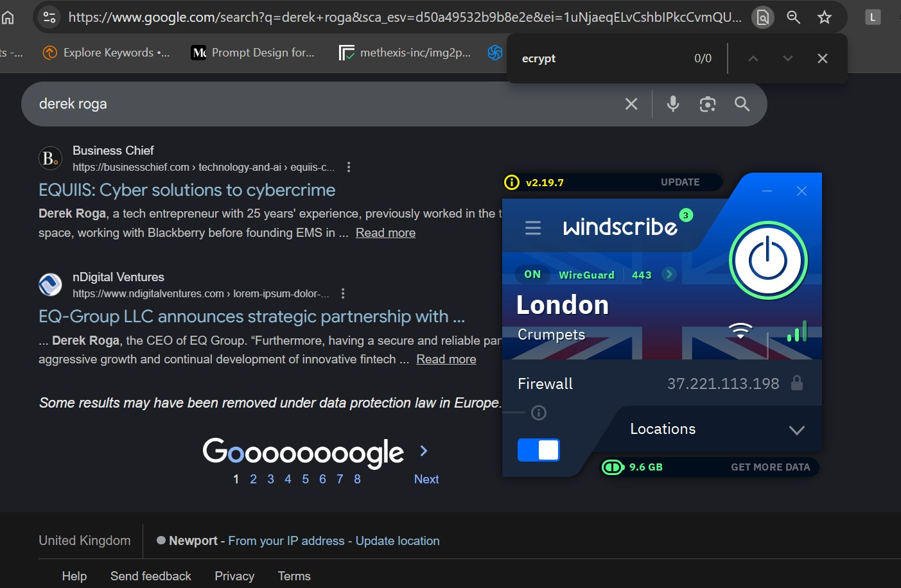Open Windscribe notifications badge showing 3

pos(686,216)
